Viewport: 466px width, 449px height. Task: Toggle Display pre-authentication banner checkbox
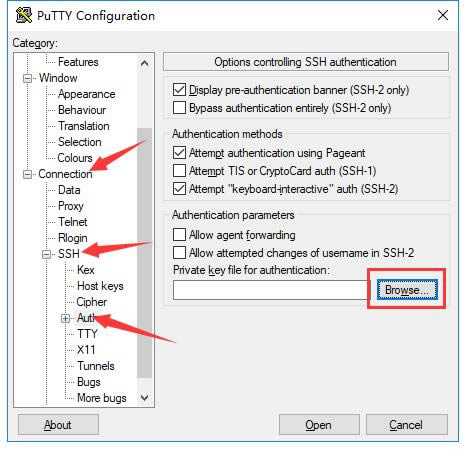point(179,90)
